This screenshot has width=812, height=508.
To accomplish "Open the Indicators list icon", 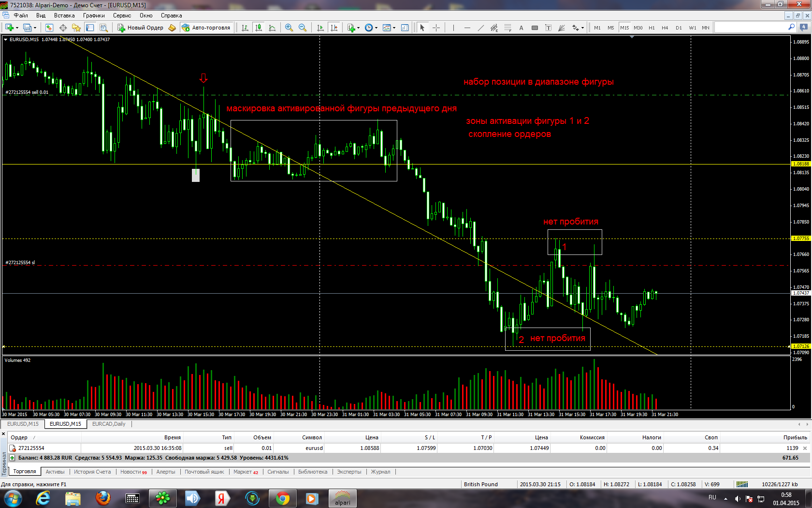I will coord(351,28).
